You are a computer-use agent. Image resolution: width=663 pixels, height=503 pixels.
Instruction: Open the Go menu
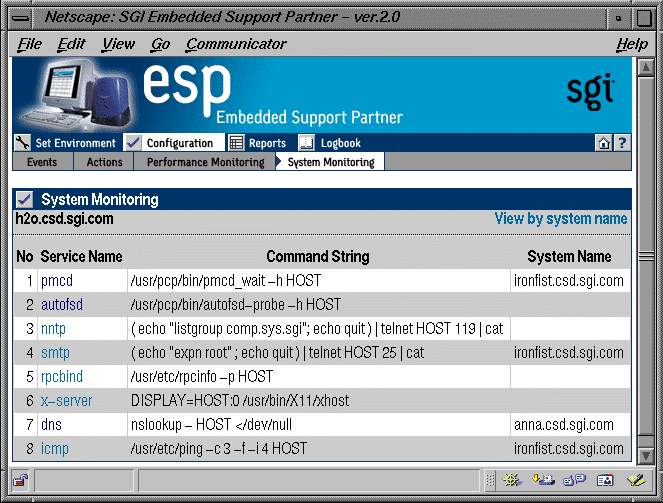[160, 44]
